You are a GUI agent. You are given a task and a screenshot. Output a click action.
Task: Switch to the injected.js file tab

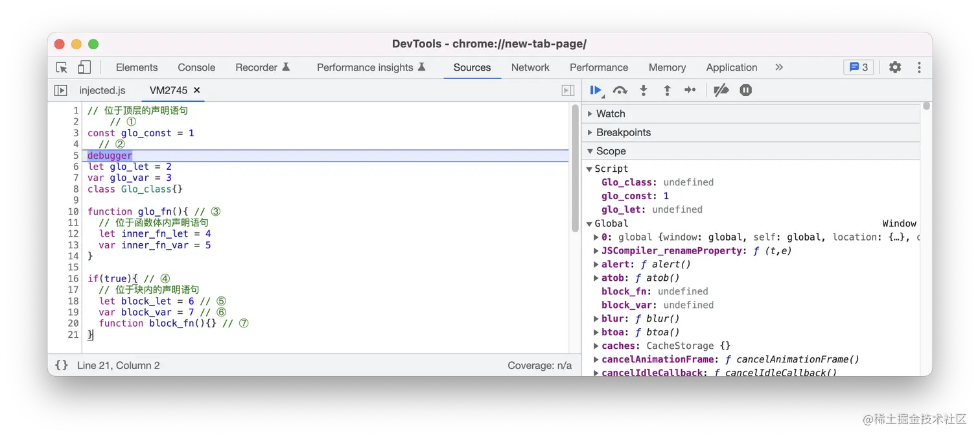[x=102, y=90]
